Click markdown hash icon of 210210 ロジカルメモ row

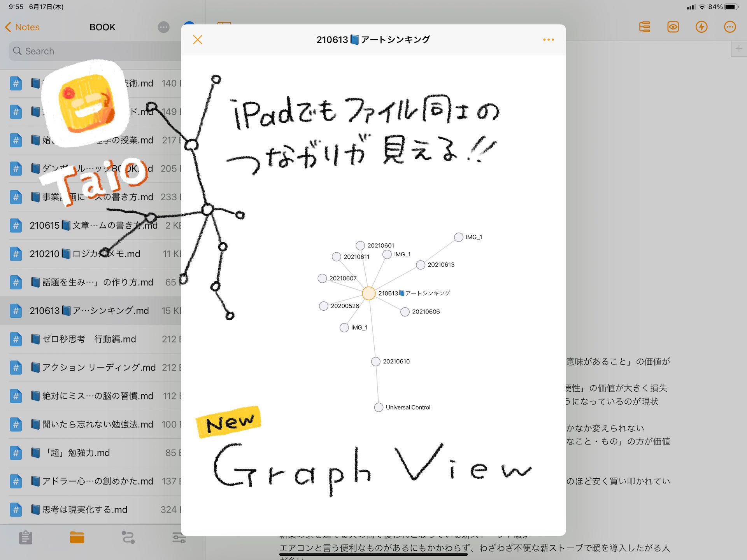[x=16, y=254]
